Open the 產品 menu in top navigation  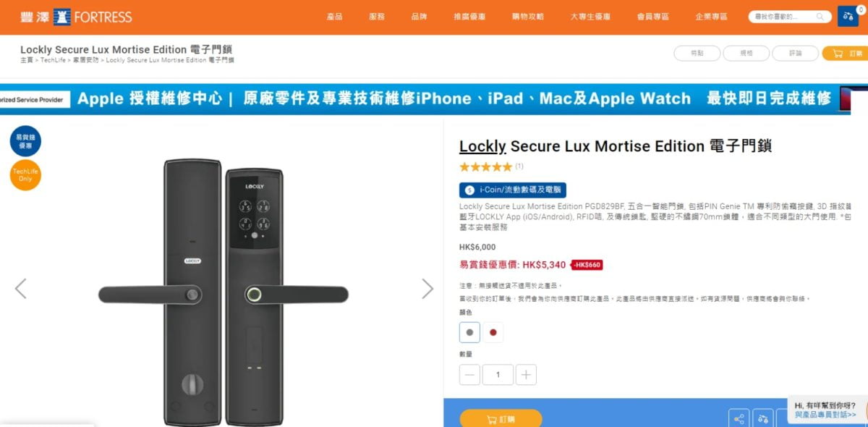pyautogui.click(x=335, y=17)
